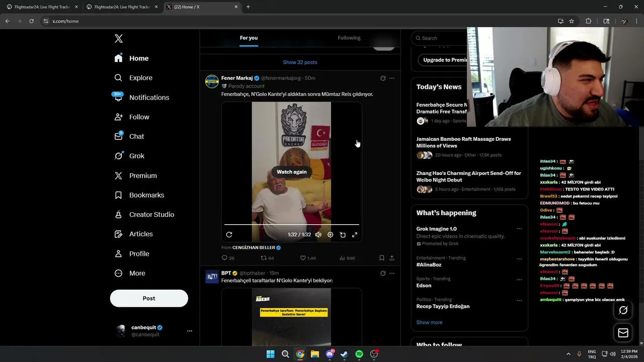This screenshot has height=362, width=644.
Task: Open more options on Fener Markaj post
Action: coord(392,78)
